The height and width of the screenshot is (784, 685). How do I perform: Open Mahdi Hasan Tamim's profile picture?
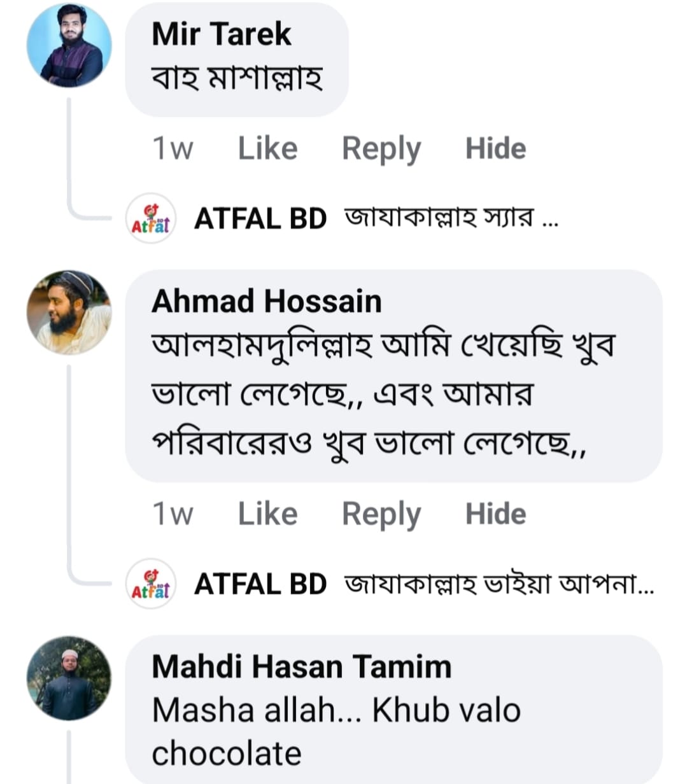tap(69, 678)
